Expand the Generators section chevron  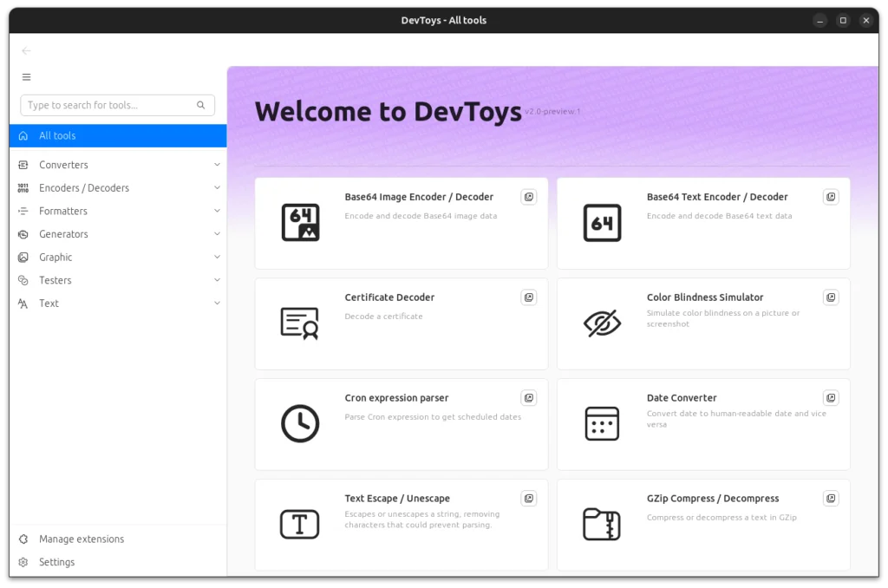[217, 234]
